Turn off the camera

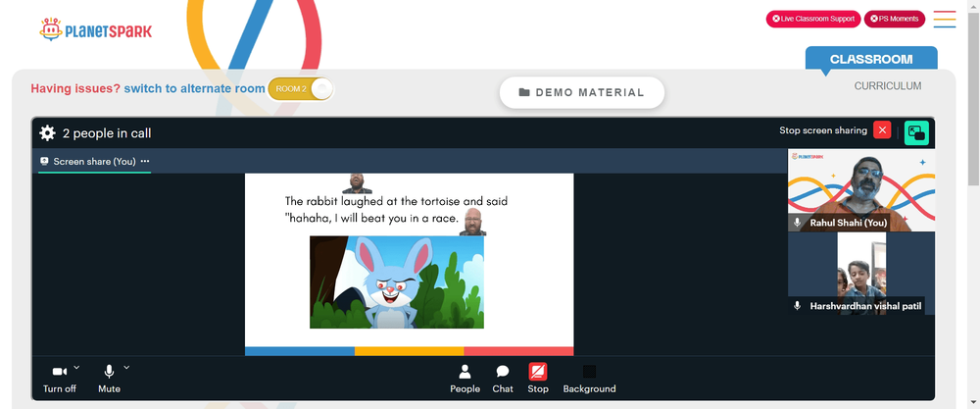click(x=60, y=378)
